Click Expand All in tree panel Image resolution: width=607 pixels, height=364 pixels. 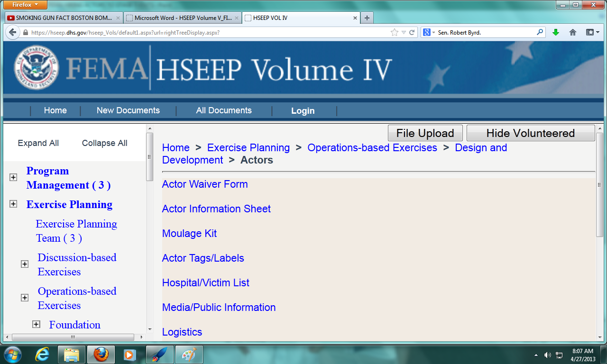click(38, 143)
